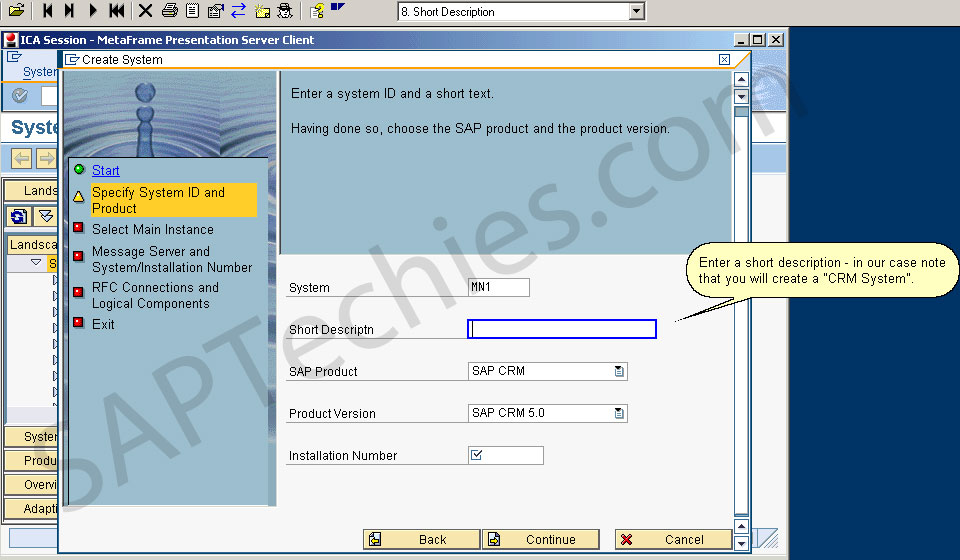
Task: Click red indicator beside Exit step
Action: pos(78,322)
